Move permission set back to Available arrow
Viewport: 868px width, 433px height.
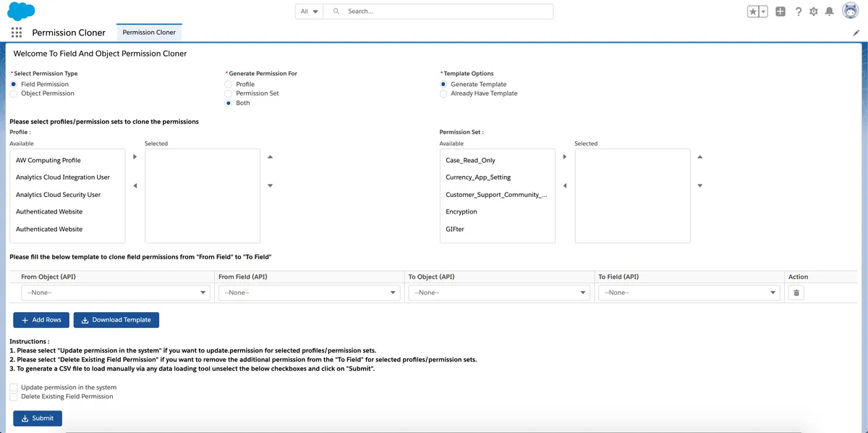tap(564, 186)
